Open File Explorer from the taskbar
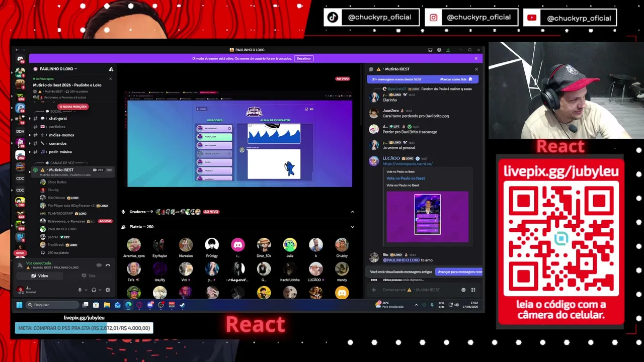Image resolution: width=644 pixels, height=362 pixels. coord(107,305)
